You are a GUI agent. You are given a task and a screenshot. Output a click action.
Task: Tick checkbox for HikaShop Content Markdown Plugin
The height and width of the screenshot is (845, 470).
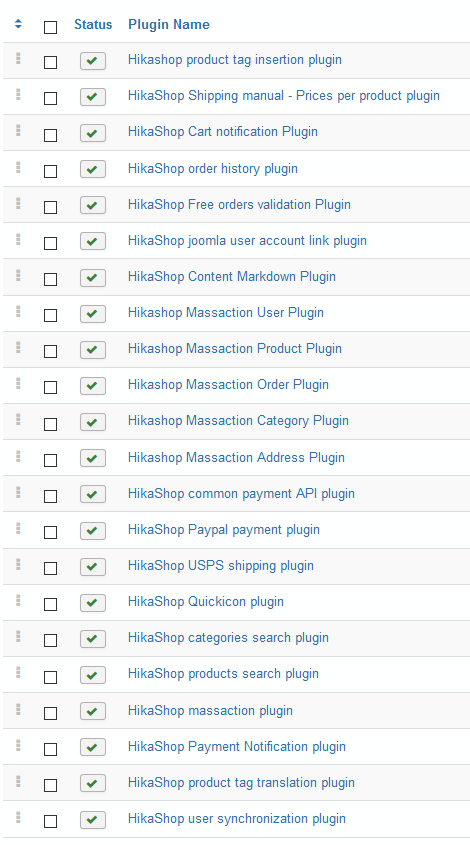[x=50, y=279]
